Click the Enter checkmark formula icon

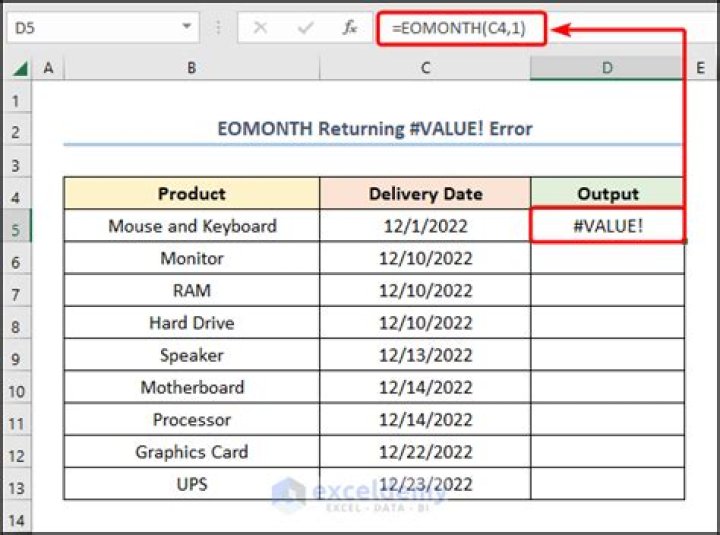click(x=305, y=28)
